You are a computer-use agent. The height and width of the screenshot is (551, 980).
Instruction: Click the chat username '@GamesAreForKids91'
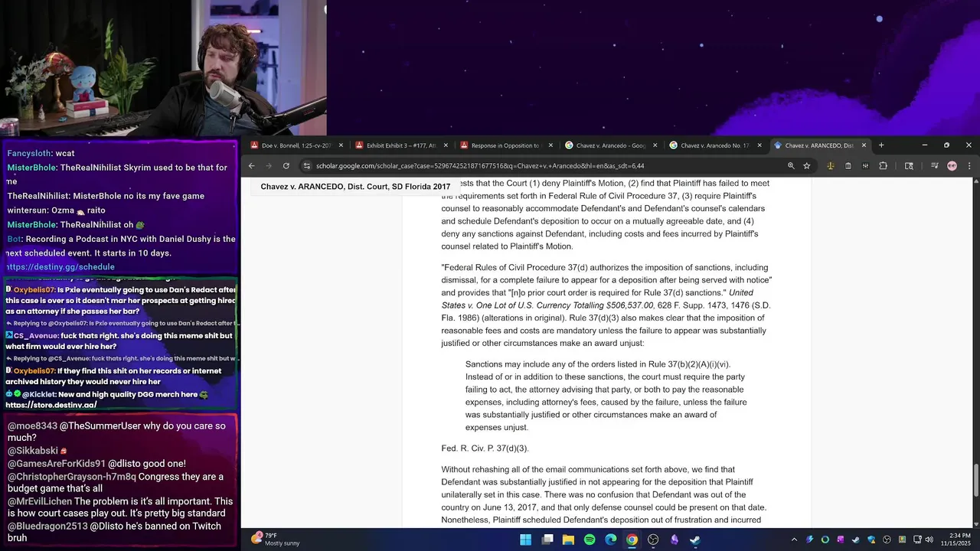(57, 464)
